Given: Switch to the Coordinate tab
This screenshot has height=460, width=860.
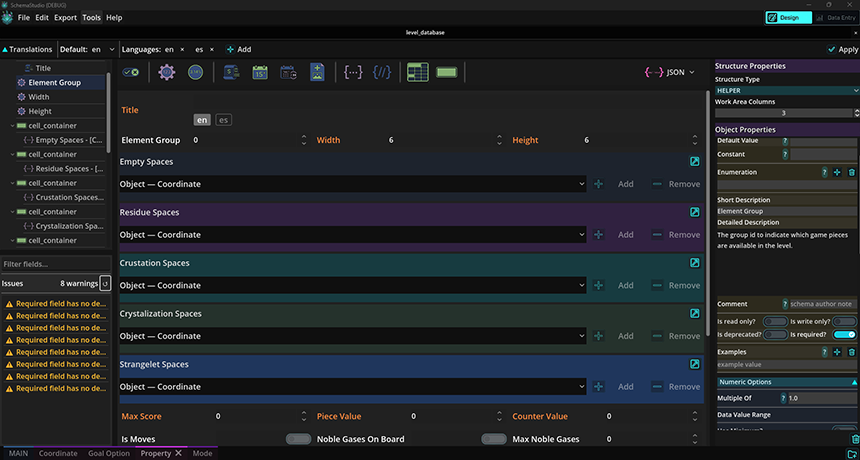Looking at the screenshot, I should tap(58, 453).
